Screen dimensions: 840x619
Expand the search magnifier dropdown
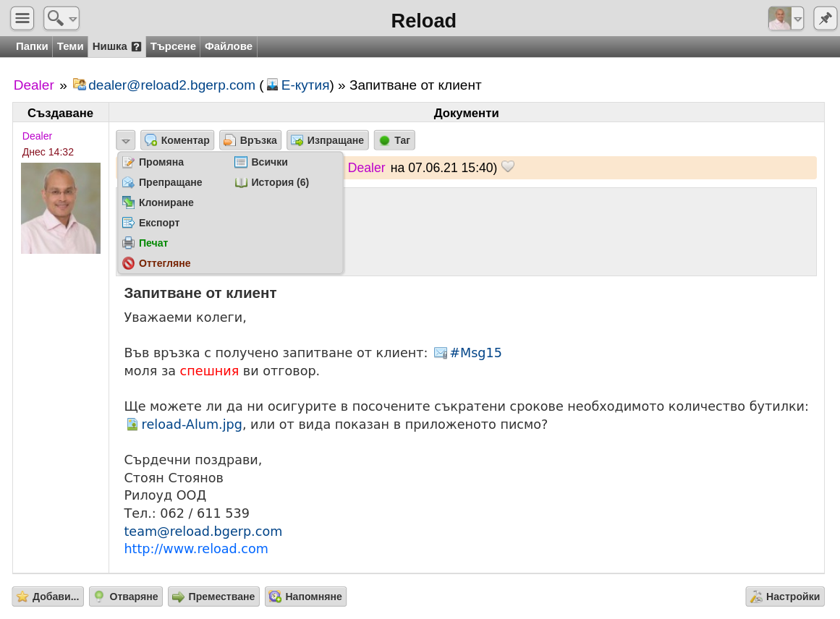(x=61, y=18)
